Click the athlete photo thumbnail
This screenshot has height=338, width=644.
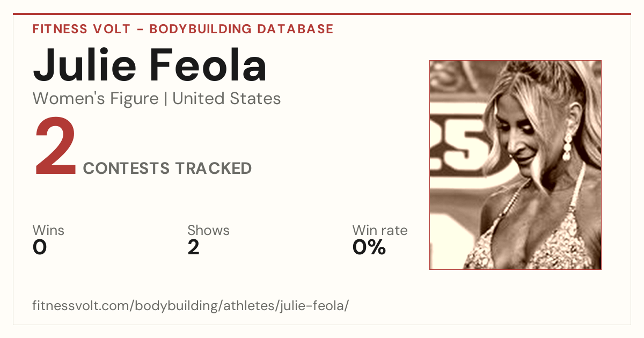click(515, 165)
